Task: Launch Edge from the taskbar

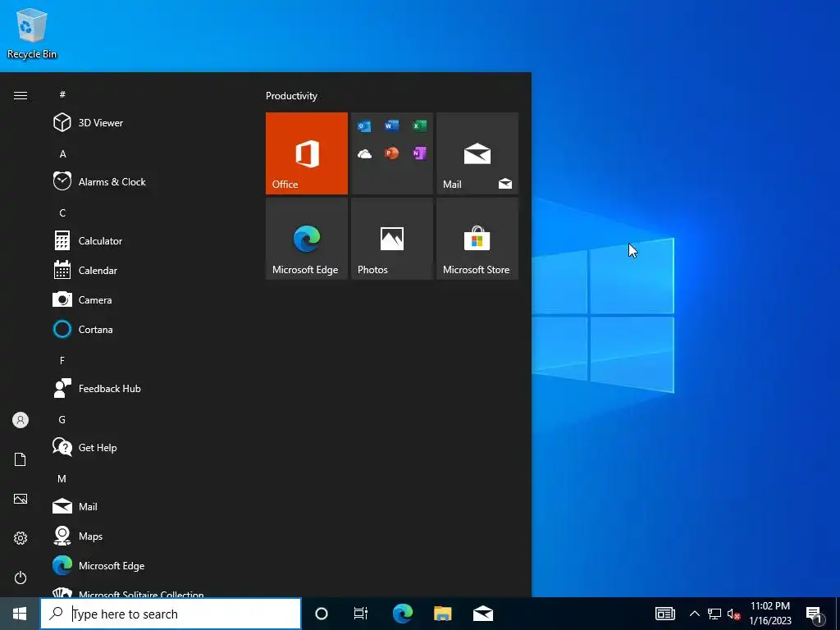Action: (x=402, y=614)
